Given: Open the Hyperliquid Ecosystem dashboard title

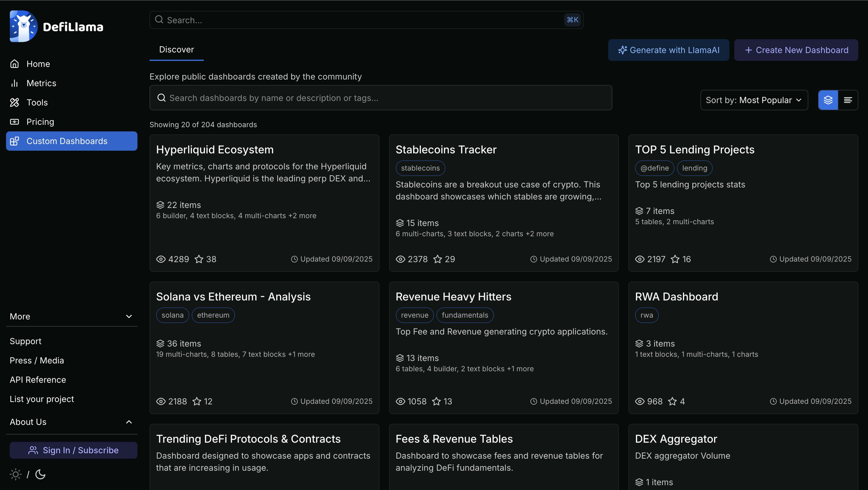Looking at the screenshot, I should coord(215,150).
